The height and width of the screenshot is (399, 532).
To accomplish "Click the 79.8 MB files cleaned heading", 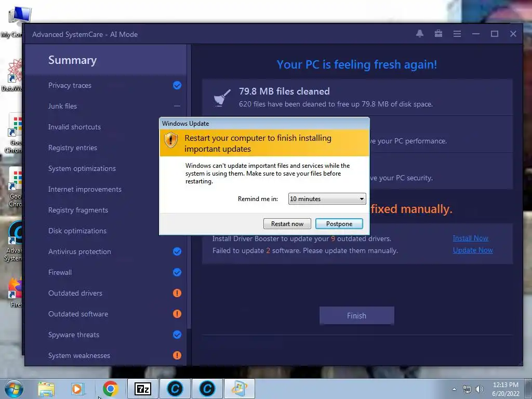I will click(x=284, y=91).
